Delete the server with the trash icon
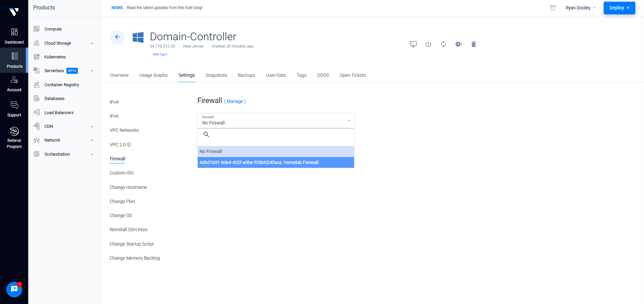The image size is (644, 304). [x=474, y=44]
